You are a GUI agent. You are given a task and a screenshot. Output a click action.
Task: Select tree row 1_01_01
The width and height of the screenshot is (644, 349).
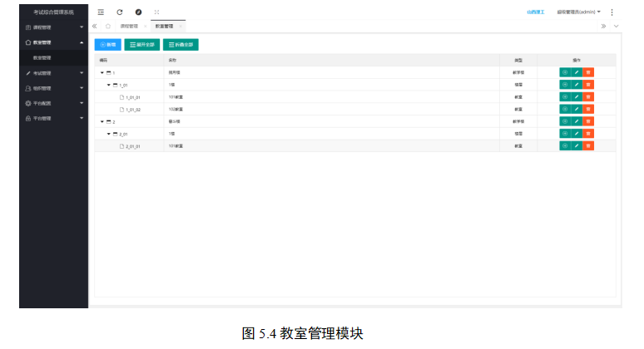[355, 97]
